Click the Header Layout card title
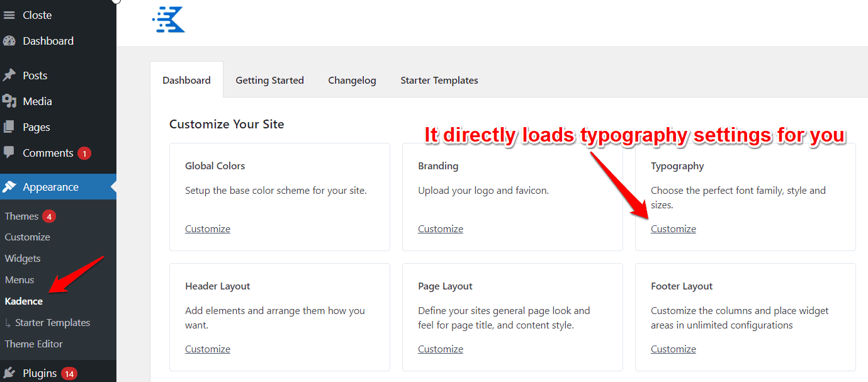Viewport: 868px width, 382px height. coord(218,286)
